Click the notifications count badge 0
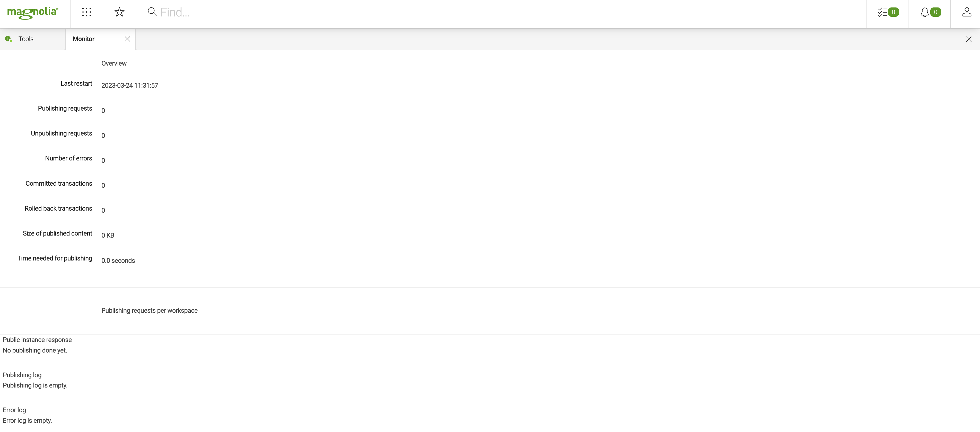Viewport: 980px width, 432px height. 936,12
